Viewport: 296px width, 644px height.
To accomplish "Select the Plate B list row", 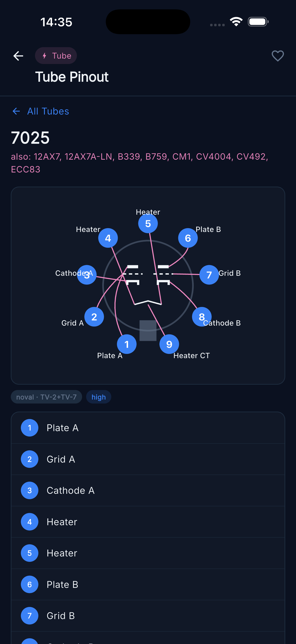I will point(148,584).
